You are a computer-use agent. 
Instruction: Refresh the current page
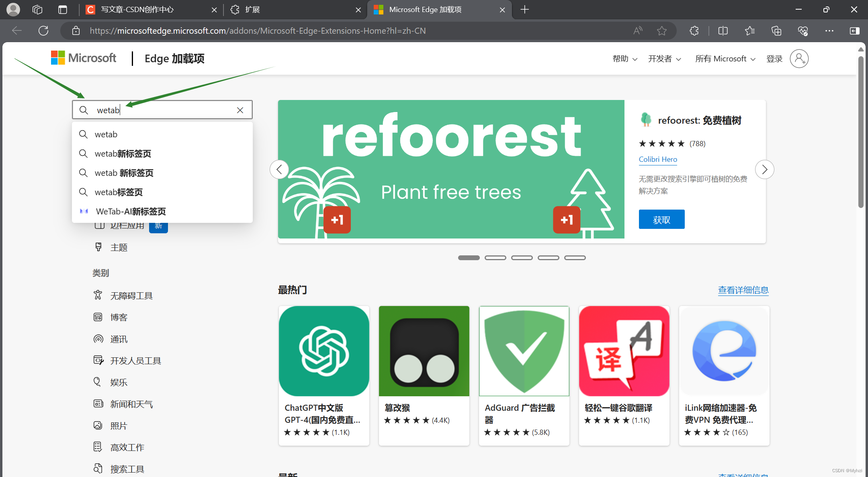[x=43, y=31]
